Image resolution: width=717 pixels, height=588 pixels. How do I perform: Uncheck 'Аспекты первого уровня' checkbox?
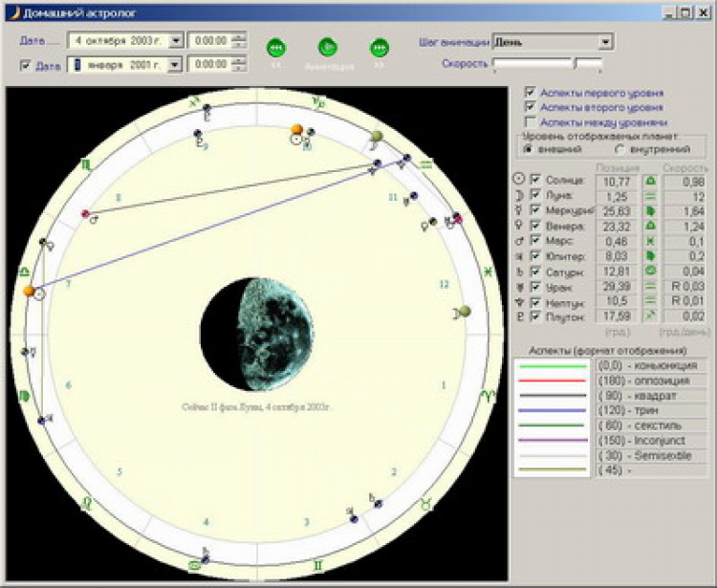[531, 93]
